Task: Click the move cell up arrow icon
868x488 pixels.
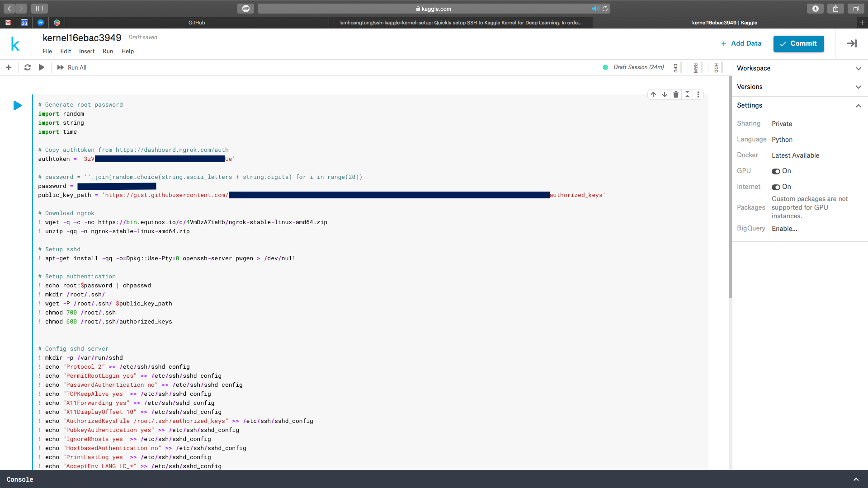Action: [653, 94]
